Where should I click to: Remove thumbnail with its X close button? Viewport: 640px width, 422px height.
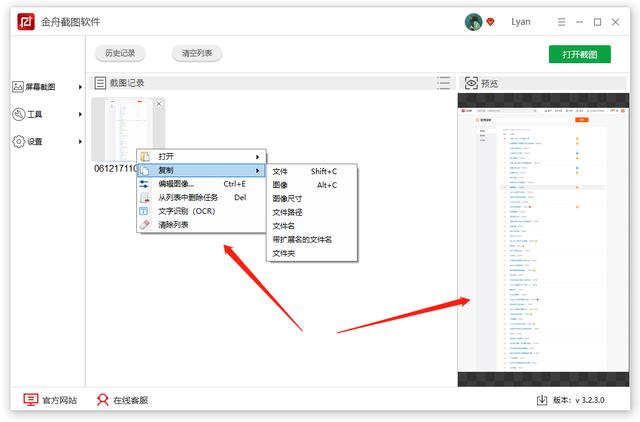click(159, 104)
